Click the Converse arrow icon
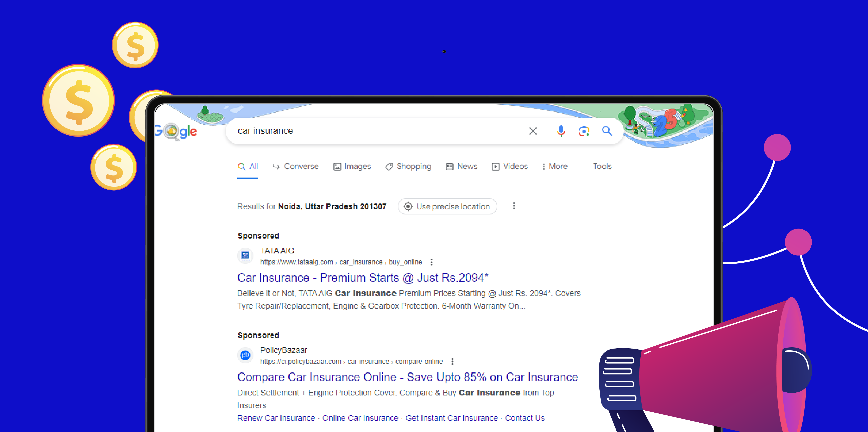This screenshot has width=868, height=432. tap(276, 166)
